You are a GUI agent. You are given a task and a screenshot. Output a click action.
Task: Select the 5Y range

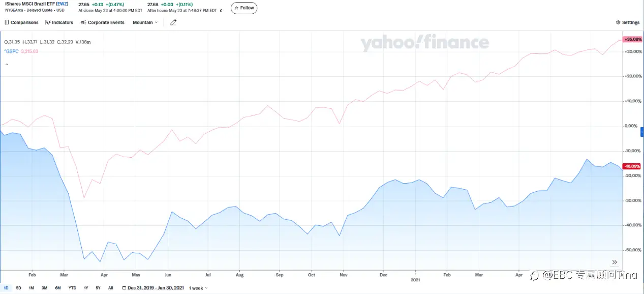tap(98, 288)
